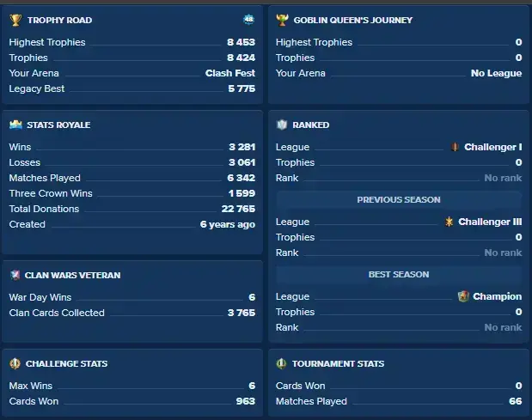Click the No League arena value

[496, 73]
